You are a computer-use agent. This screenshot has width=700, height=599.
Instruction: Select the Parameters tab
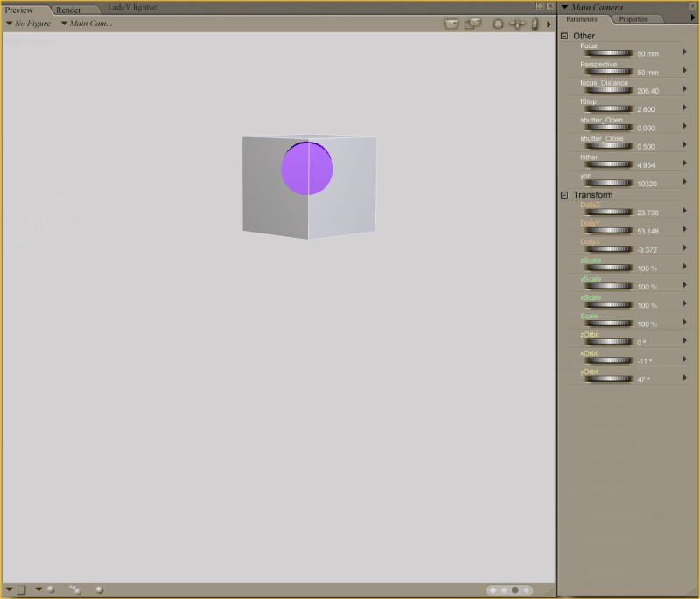click(581, 19)
